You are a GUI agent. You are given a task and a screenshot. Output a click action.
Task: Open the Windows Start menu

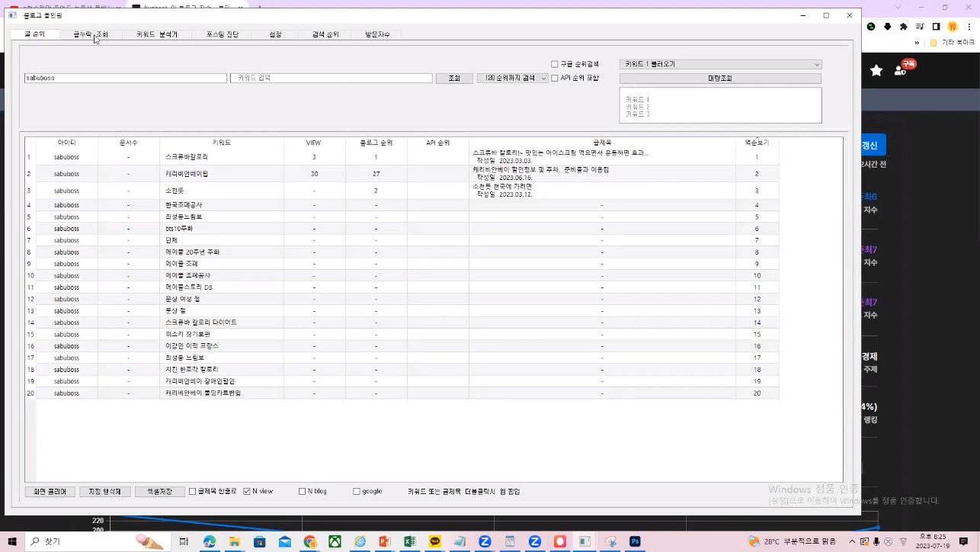(x=11, y=541)
